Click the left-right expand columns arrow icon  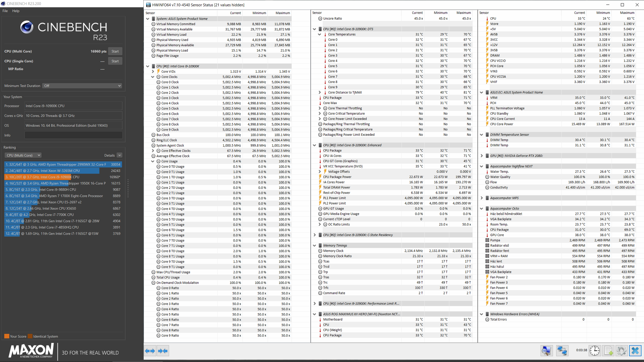click(150, 351)
